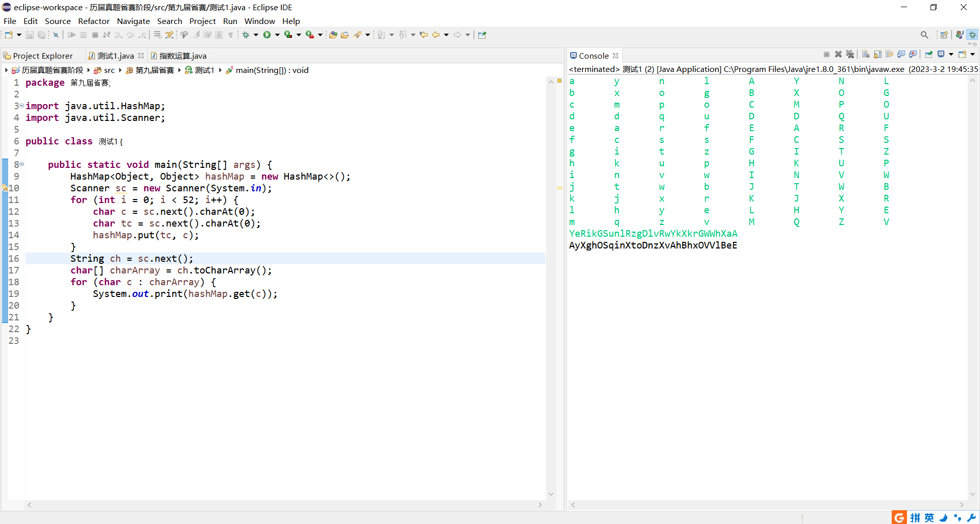The width and height of the screenshot is (980, 524).
Task: Click the Save icon in the toolbar
Action: tap(30, 35)
